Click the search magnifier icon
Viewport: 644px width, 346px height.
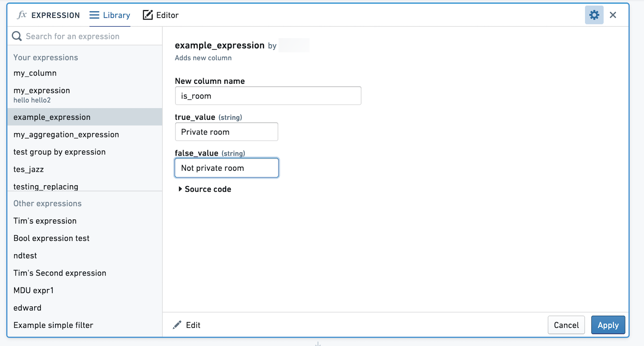(x=17, y=36)
